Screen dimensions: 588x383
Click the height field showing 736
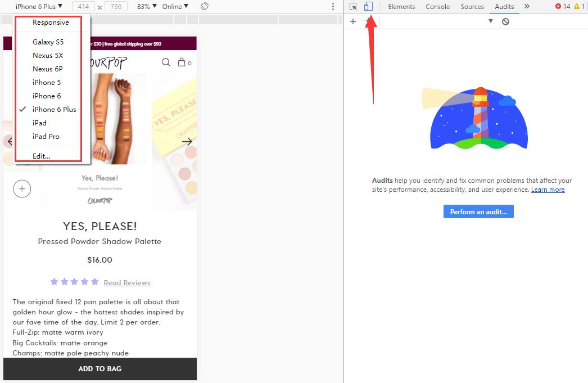(x=116, y=6)
